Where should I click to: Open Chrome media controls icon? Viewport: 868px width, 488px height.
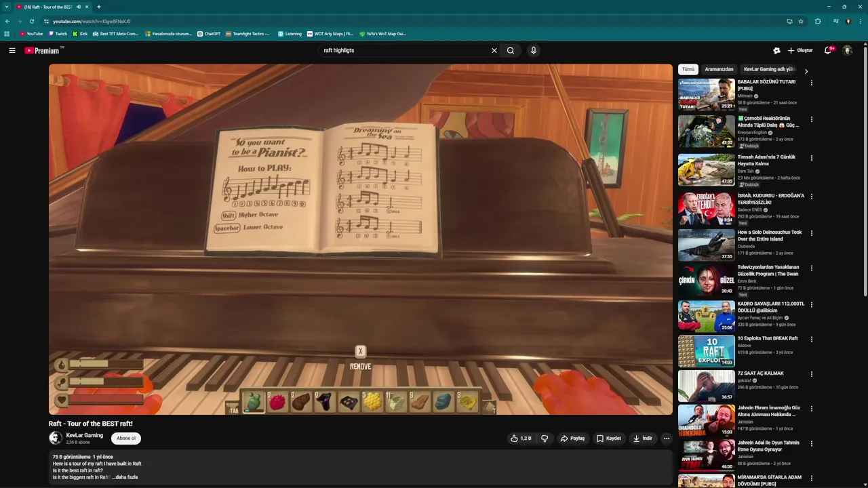[x=836, y=21]
